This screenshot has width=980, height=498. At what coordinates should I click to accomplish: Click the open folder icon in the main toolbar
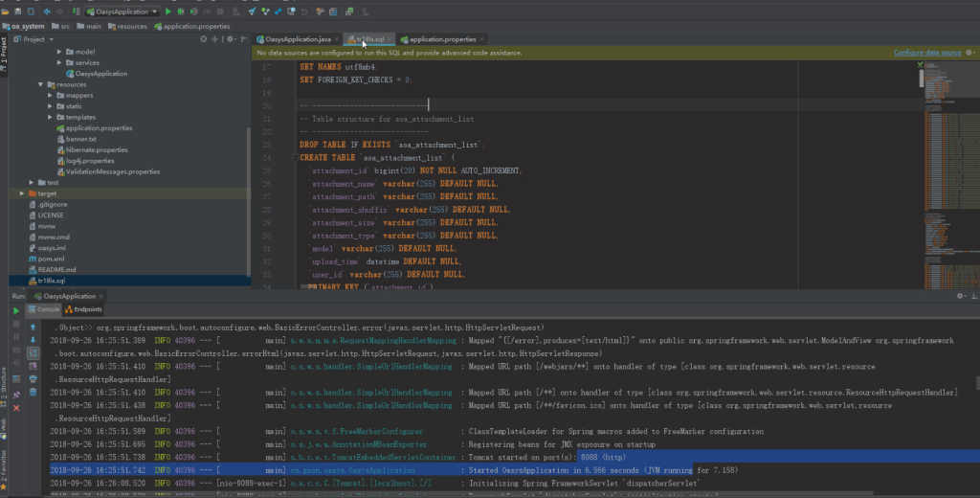pyautogui.click(x=5, y=11)
